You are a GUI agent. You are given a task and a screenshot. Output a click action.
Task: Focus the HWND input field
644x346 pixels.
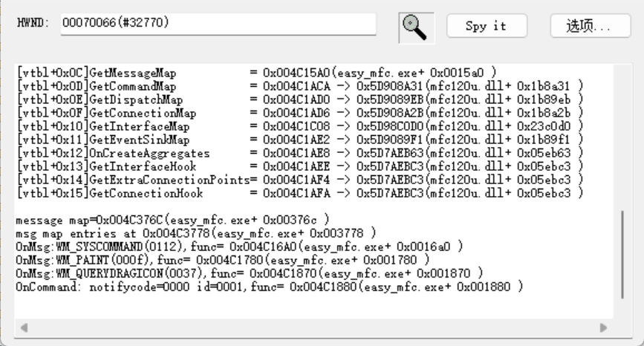[218, 24]
